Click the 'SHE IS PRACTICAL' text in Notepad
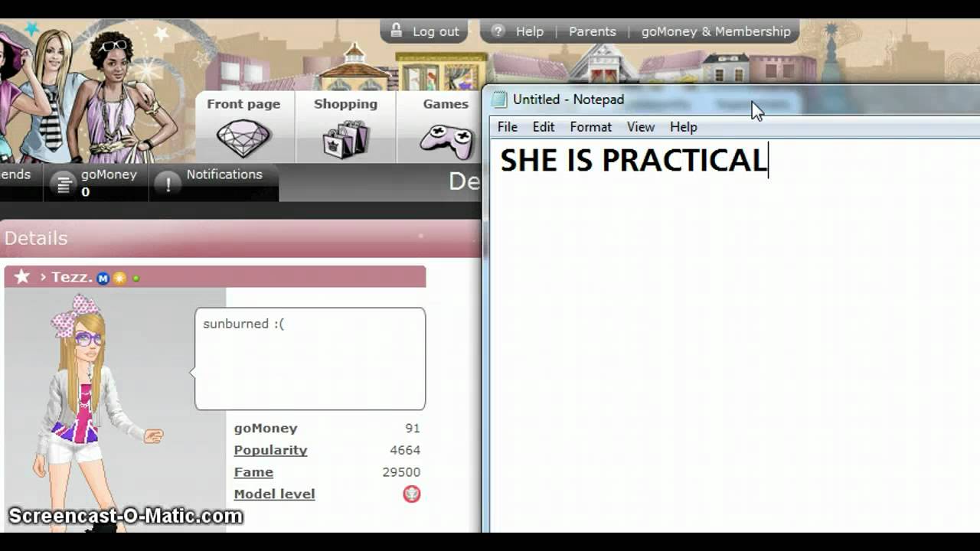 633,160
